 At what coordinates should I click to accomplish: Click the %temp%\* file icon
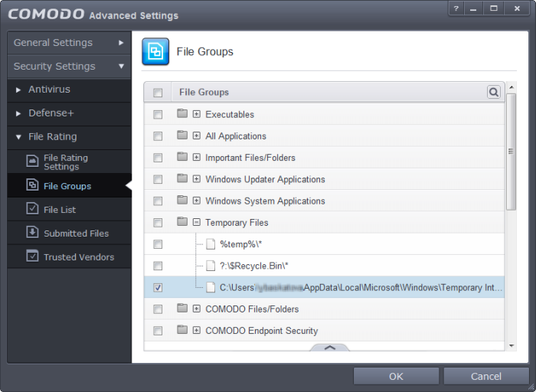point(211,244)
